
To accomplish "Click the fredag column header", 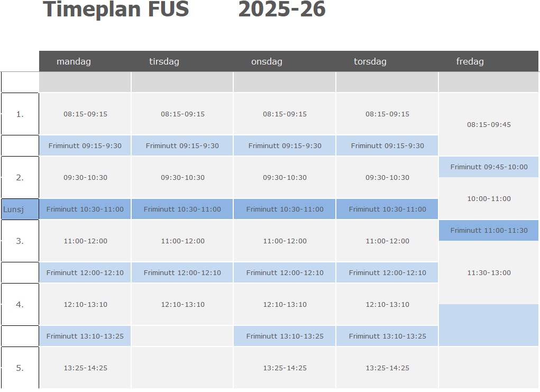I will tap(470, 61).
